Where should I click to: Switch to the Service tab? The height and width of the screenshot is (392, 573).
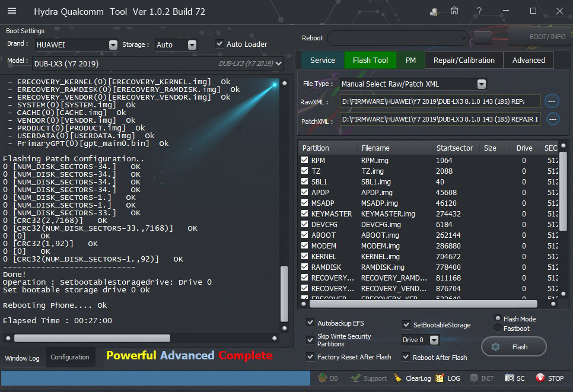pos(323,60)
